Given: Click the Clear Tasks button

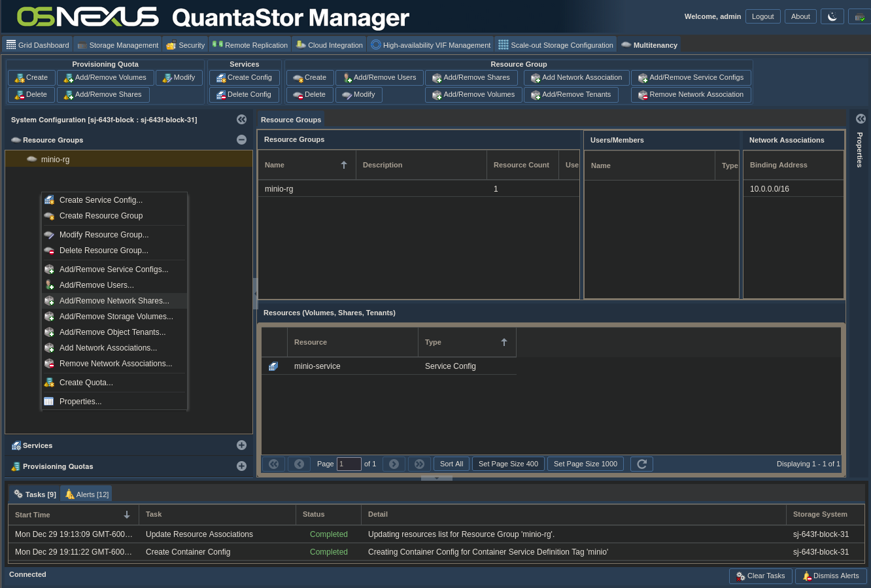Looking at the screenshot, I should pos(760,576).
